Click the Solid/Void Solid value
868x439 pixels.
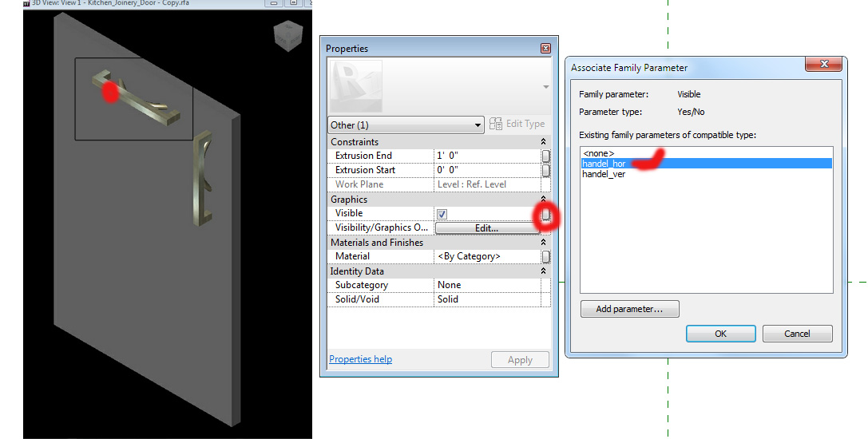pos(486,299)
